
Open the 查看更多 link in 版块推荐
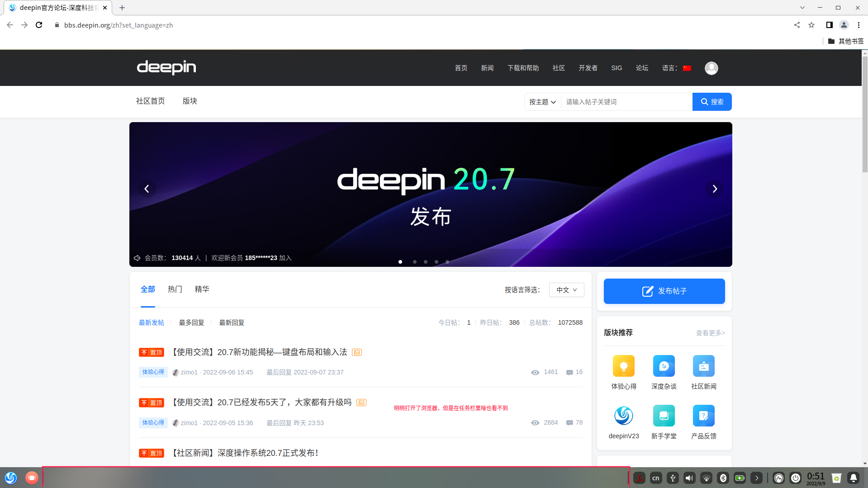tap(710, 333)
